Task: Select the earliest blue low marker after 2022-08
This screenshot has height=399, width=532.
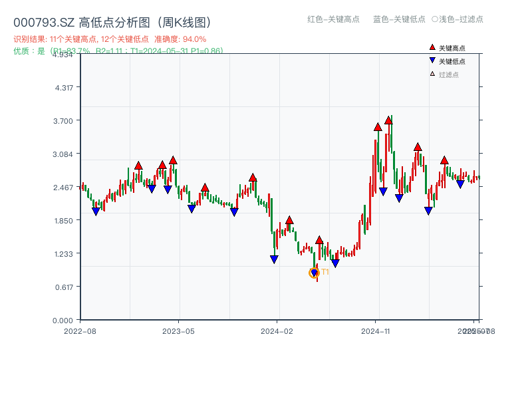Action: point(96,211)
